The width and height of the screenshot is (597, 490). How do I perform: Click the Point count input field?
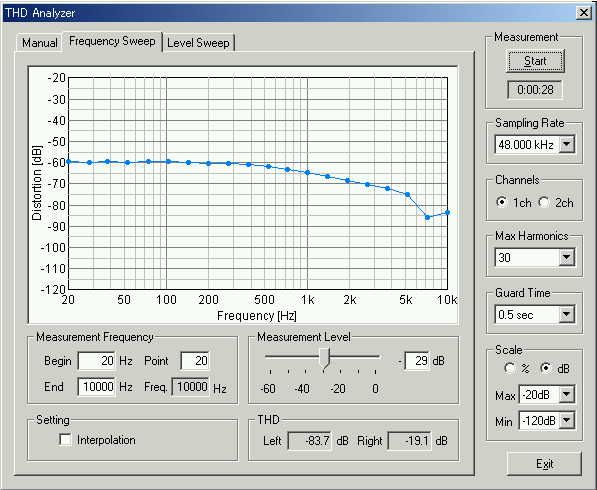pyautogui.click(x=195, y=361)
